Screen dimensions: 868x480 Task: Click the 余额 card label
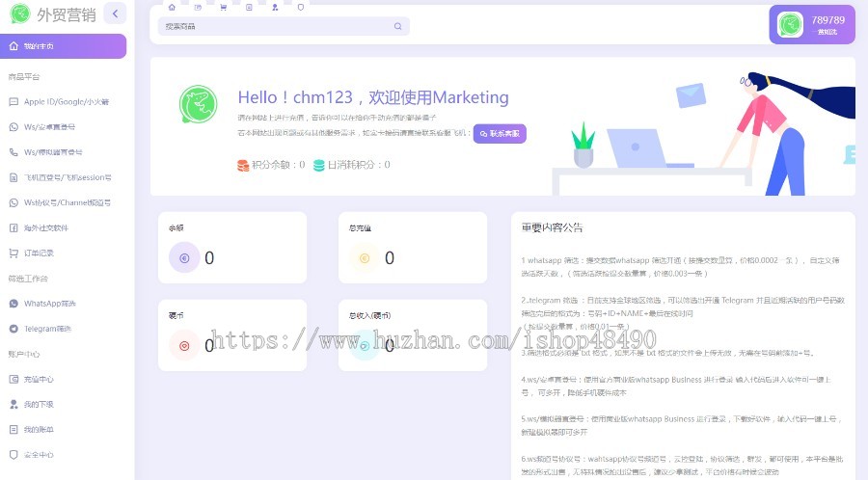click(x=176, y=227)
